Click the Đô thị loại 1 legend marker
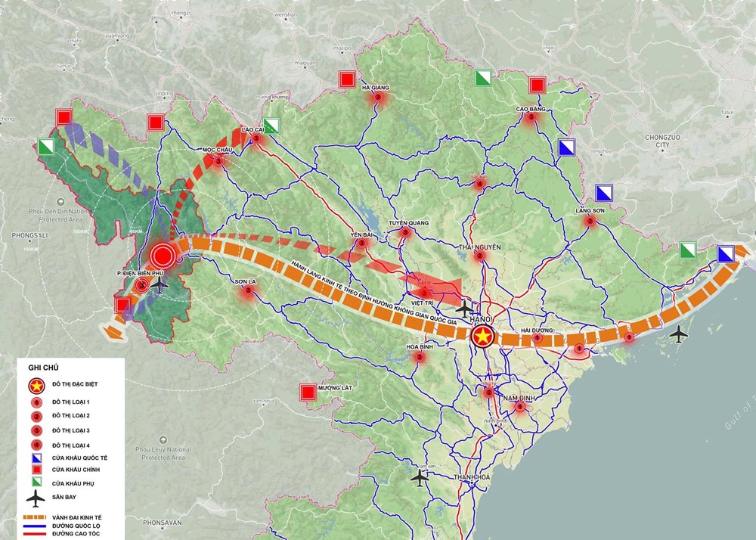This screenshot has width=756, height=540. [x=36, y=402]
